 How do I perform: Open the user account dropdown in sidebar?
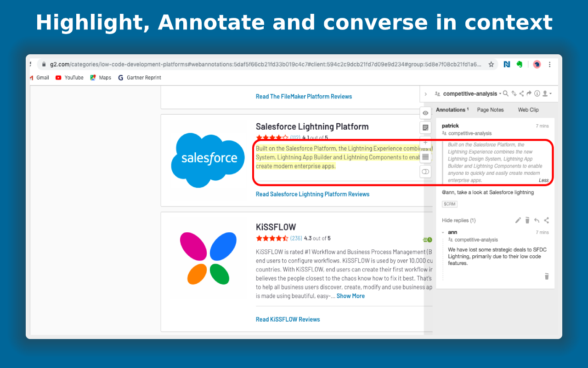546,93
